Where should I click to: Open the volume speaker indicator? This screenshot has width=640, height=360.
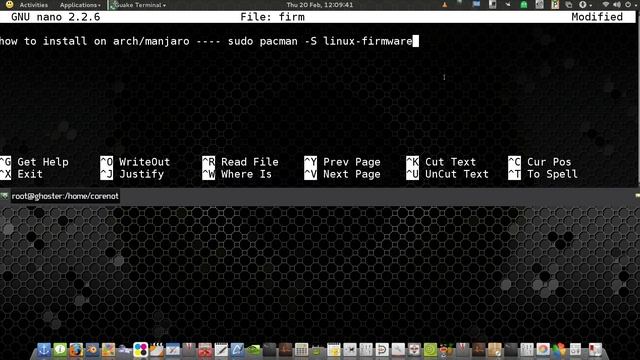[x=616, y=5]
